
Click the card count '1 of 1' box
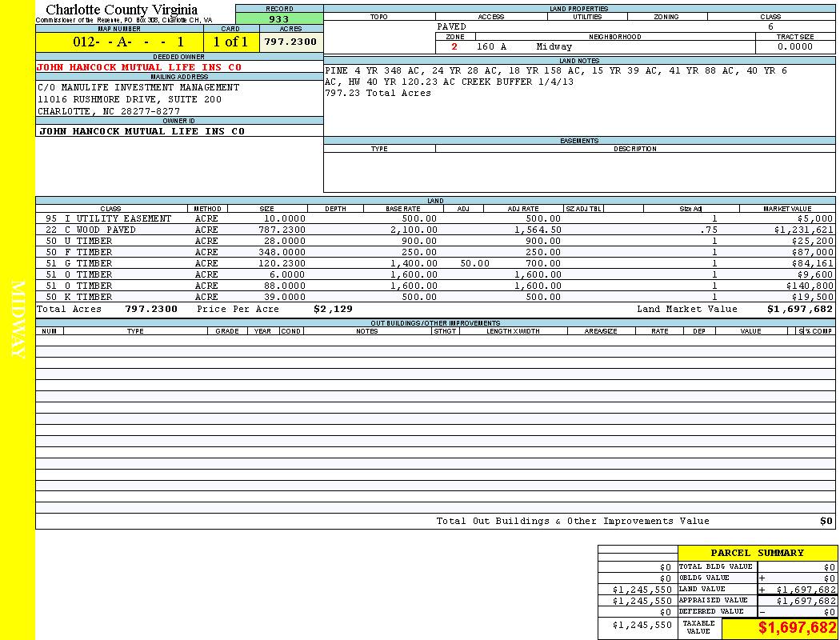(230, 42)
